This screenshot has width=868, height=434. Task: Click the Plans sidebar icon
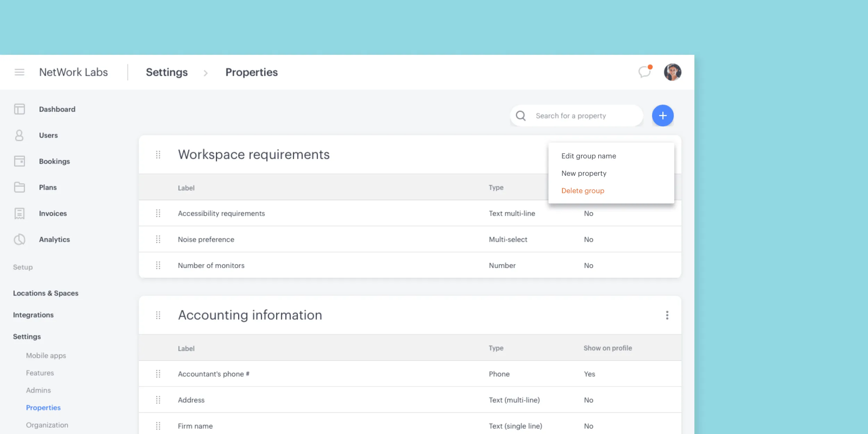19,187
